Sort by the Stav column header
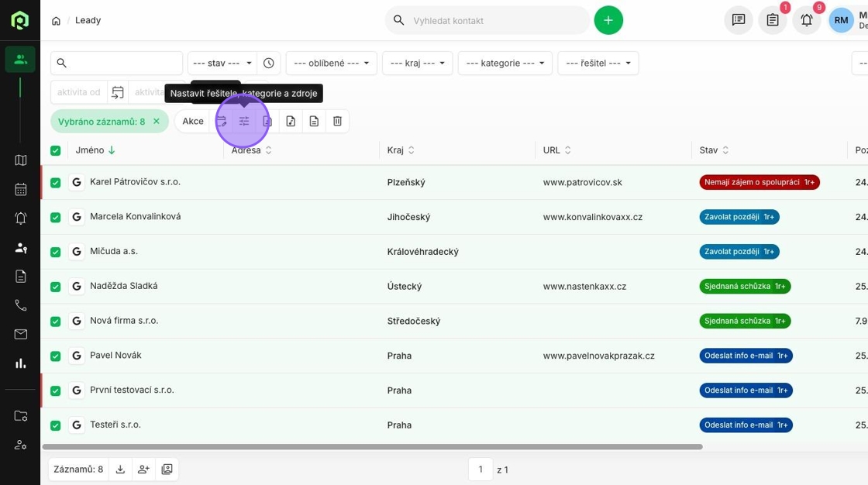 pyautogui.click(x=714, y=150)
